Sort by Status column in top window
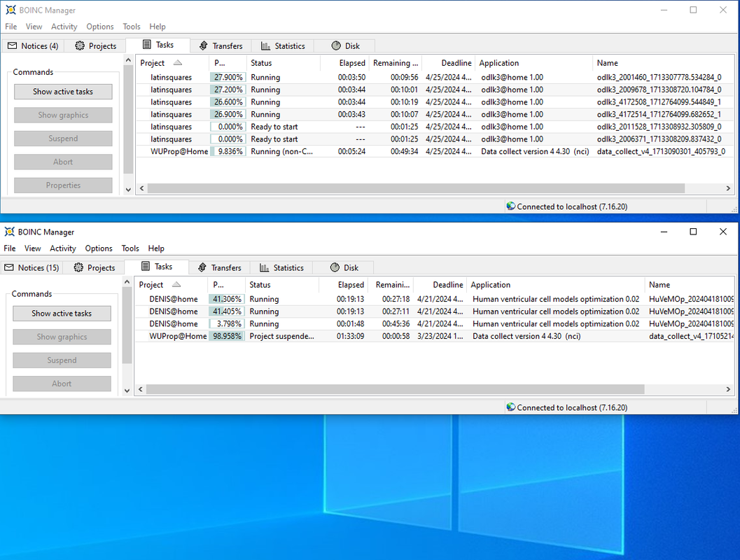The image size is (740, 560). coord(283,63)
